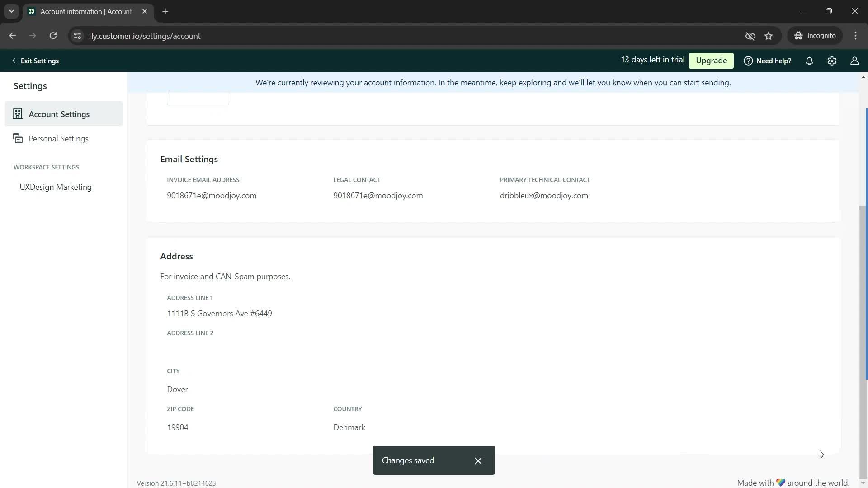Click the Upgrade button in trial banner
This screenshot has width=868, height=488.
coord(712,60)
